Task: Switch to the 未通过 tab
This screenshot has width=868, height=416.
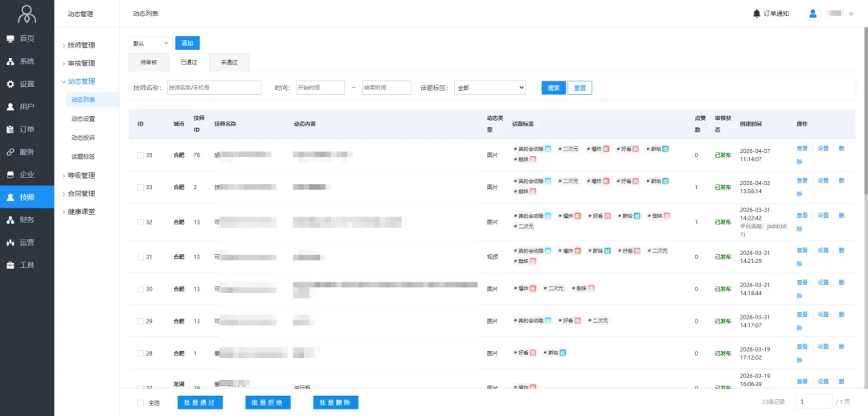Action: (229, 62)
